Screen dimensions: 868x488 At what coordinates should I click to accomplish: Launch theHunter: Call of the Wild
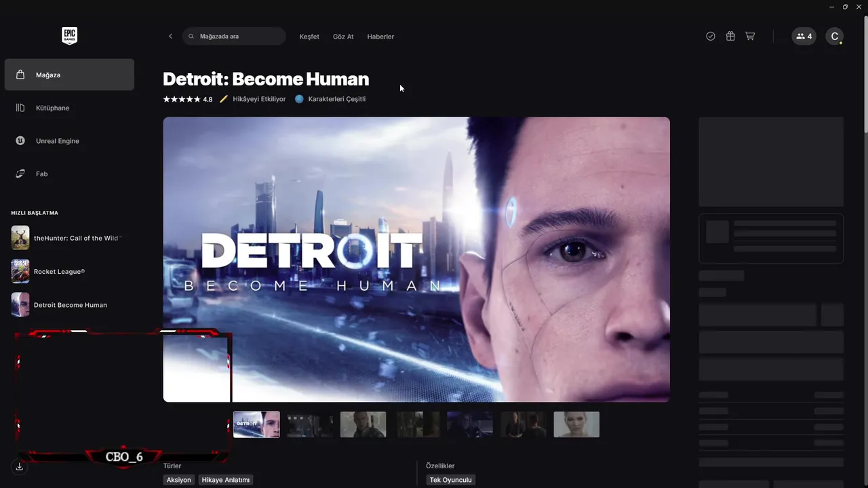click(69, 238)
